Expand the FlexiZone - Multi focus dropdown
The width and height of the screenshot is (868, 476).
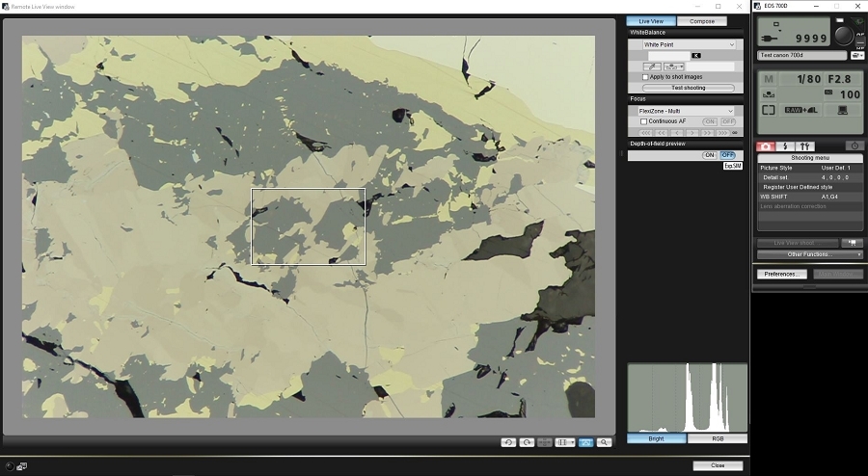pos(686,111)
